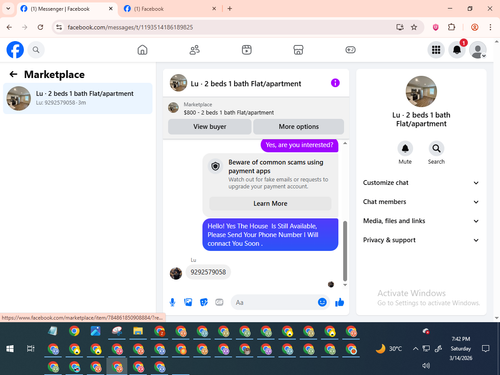Screen dimensions: 500x375
Task: Reload the page
Action: coord(40,27)
